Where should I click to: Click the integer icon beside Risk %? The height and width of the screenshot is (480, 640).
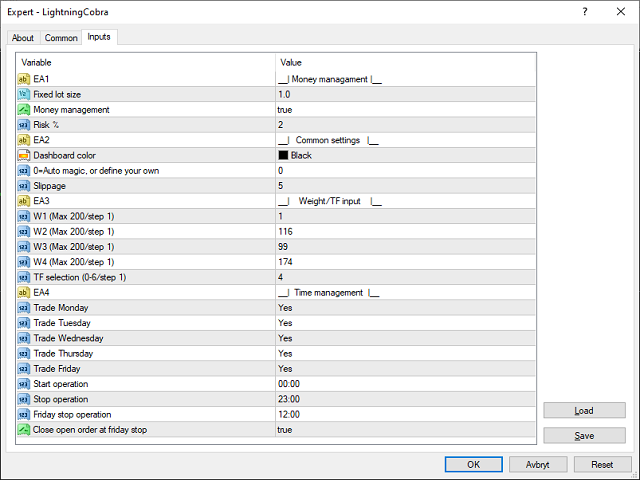point(23,124)
